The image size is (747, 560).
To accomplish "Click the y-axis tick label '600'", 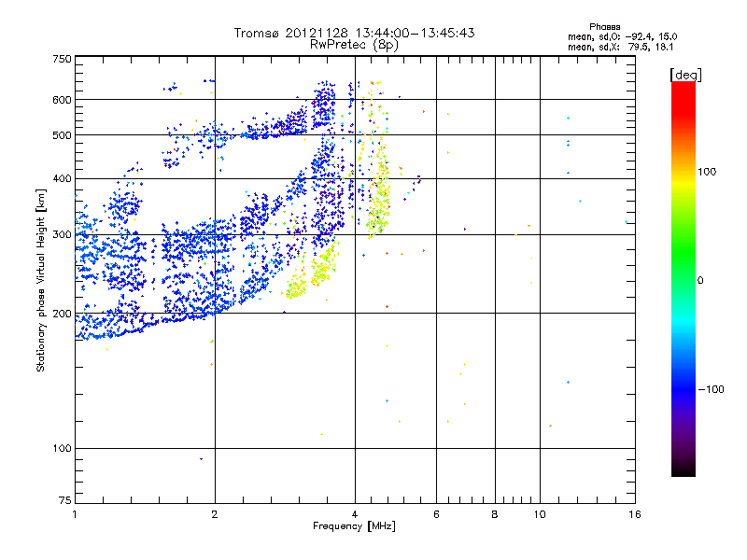I will [x=62, y=100].
